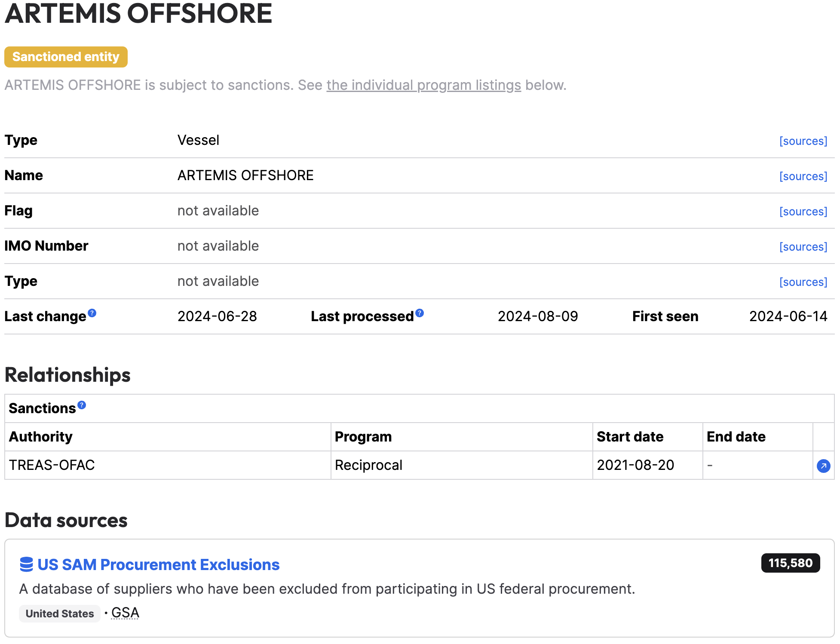View sources for the Vessel type row
The height and width of the screenshot is (644, 840).
(803, 141)
